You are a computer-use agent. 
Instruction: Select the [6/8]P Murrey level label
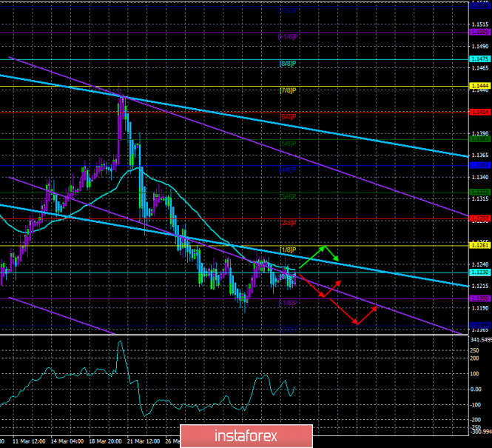tap(288, 117)
